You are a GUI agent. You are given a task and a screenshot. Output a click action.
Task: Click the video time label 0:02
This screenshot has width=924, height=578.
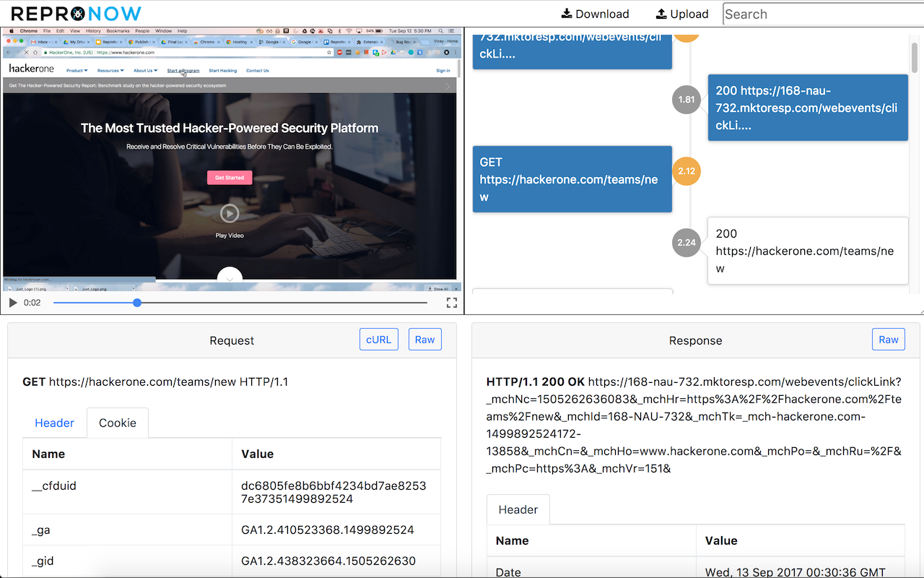(32, 303)
